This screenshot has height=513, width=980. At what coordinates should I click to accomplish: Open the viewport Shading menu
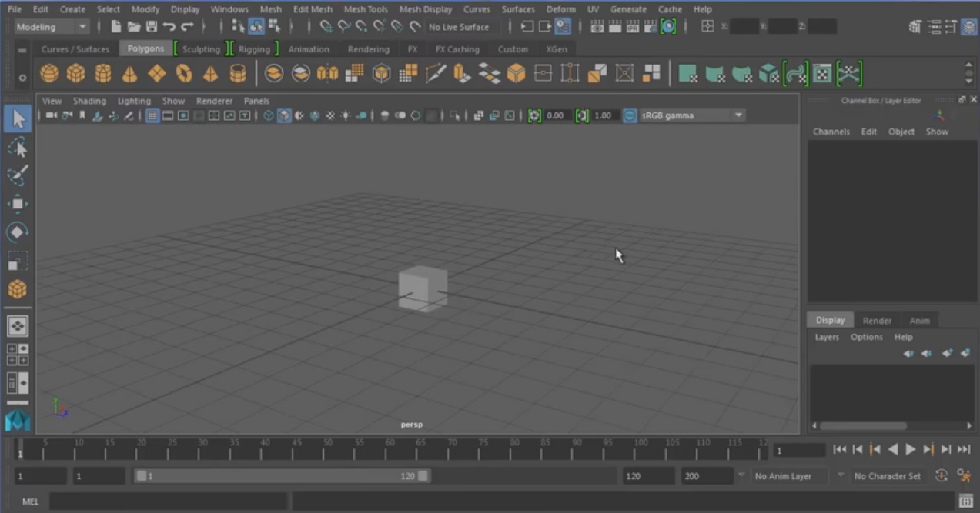(x=89, y=101)
